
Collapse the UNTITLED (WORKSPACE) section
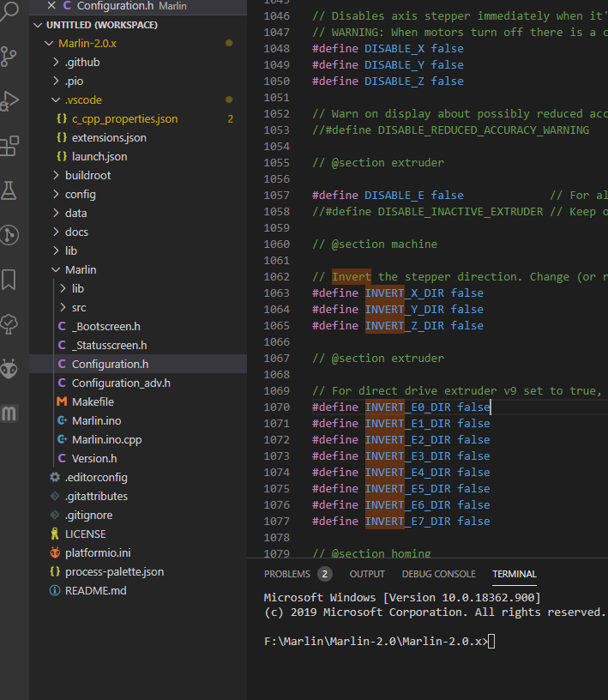tap(39, 25)
